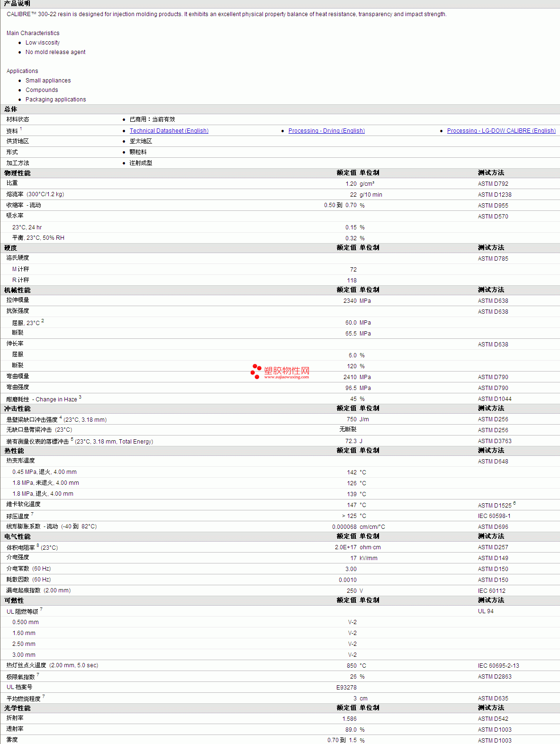Click the 17 kV/mm dielectric strength value
Image resolution: width=560 pixels, height=744 pixels.
364,558
